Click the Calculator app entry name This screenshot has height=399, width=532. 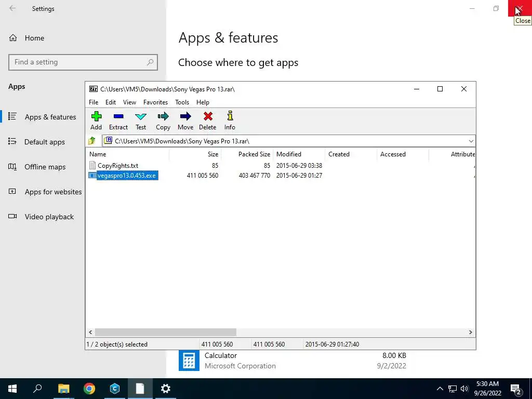point(220,355)
